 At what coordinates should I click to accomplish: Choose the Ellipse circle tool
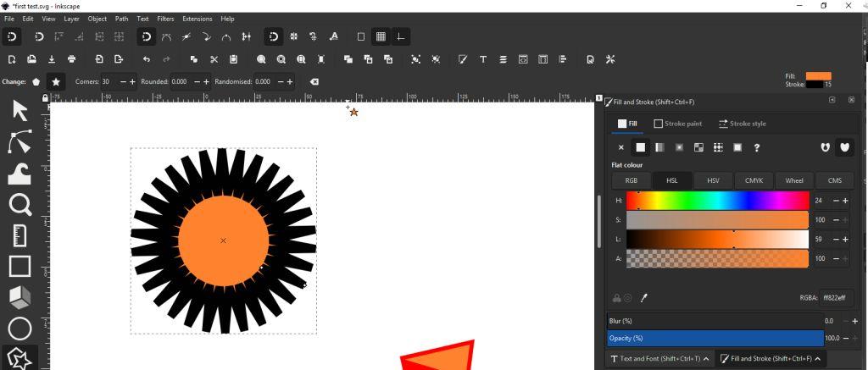(19, 329)
